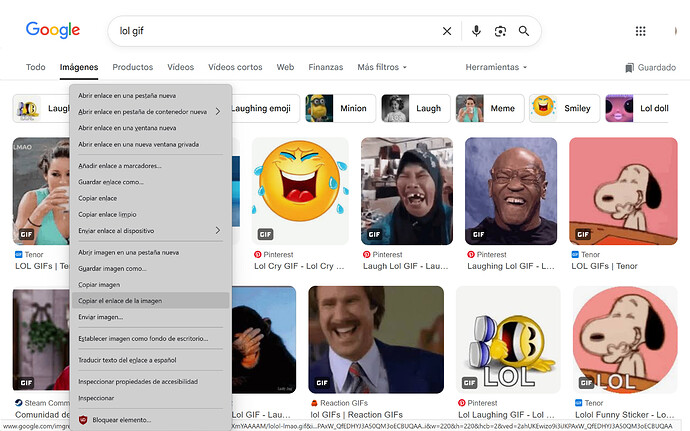Switch to the Vídeos cortos tab

[x=235, y=67]
